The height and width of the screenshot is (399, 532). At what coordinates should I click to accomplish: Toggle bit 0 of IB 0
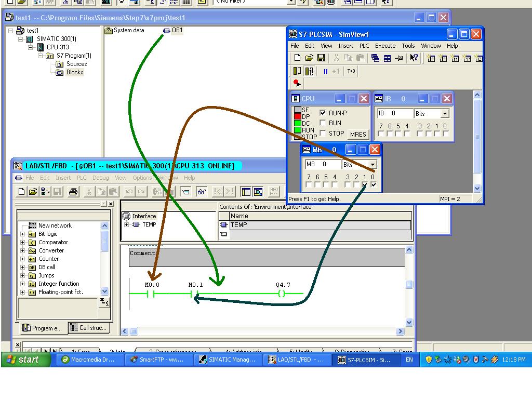[445, 134]
